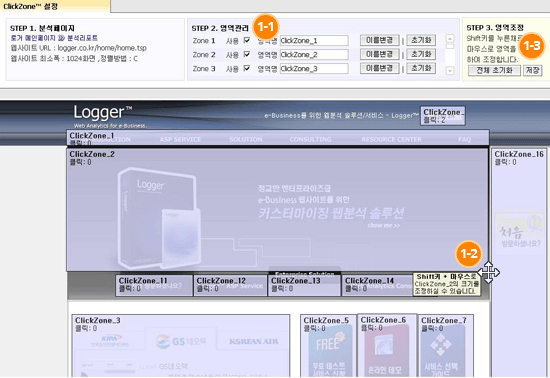
Task: Open the ASP SERVICE menu item
Action: point(180,140)
